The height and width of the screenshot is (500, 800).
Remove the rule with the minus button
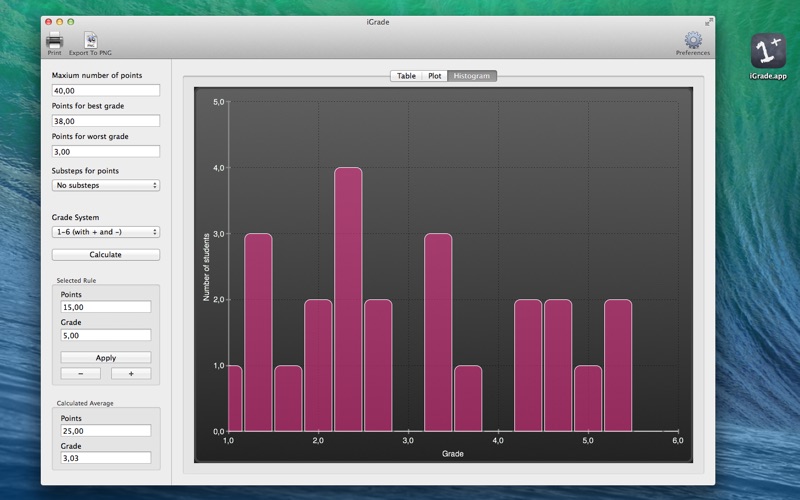(x=81, y=373)
